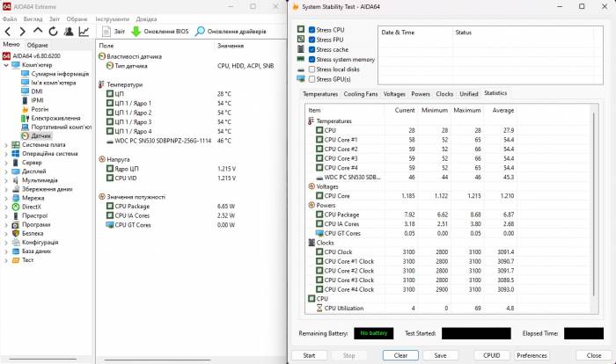Click the Дисплей monitor icon
This screenshot has width=616, height=364.
(x=16, y=171)
